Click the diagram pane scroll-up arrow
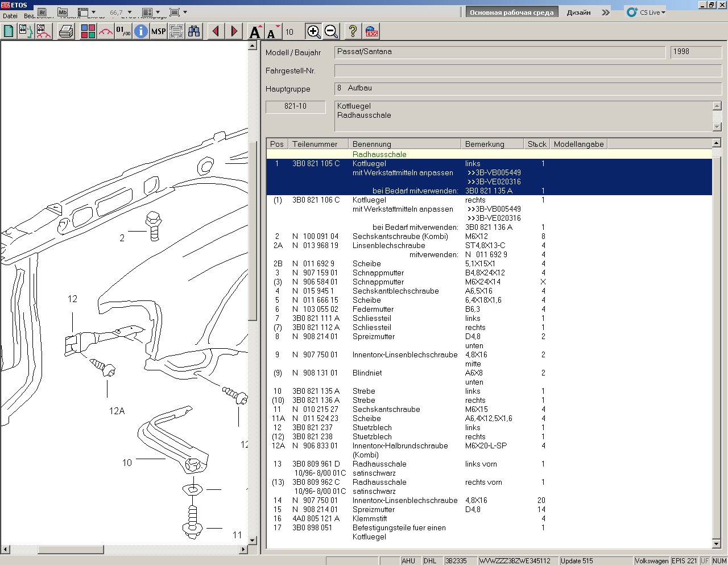The image size is (728, 565). (x=253, y=46)
